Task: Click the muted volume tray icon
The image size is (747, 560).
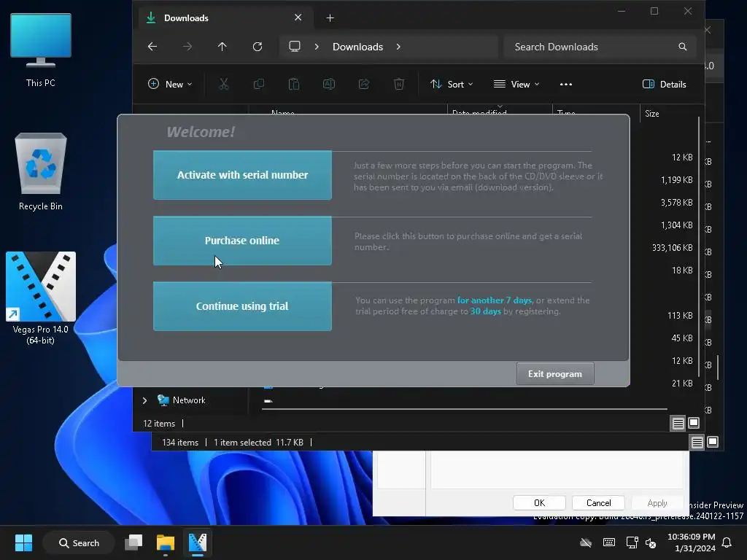Action: pos(651,542)
